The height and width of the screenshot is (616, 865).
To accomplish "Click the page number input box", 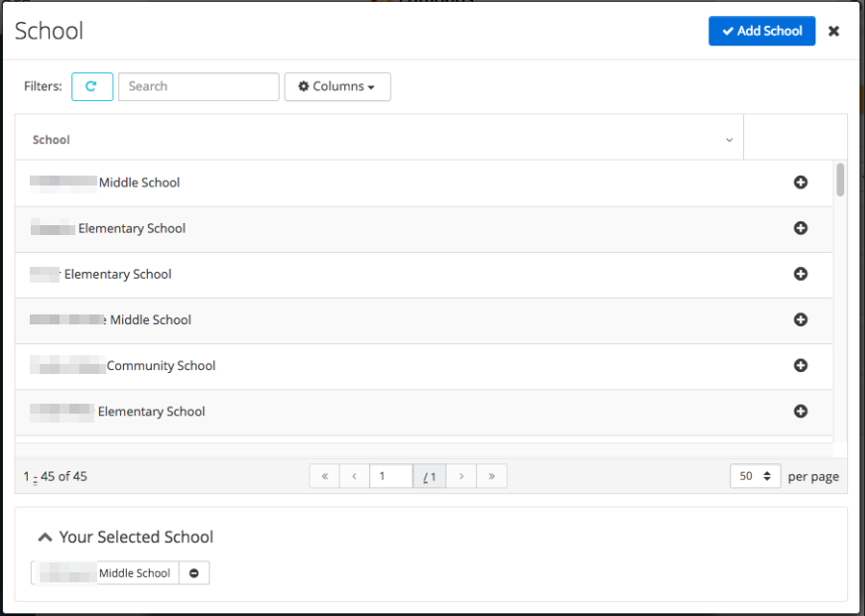I will point(391,476).
